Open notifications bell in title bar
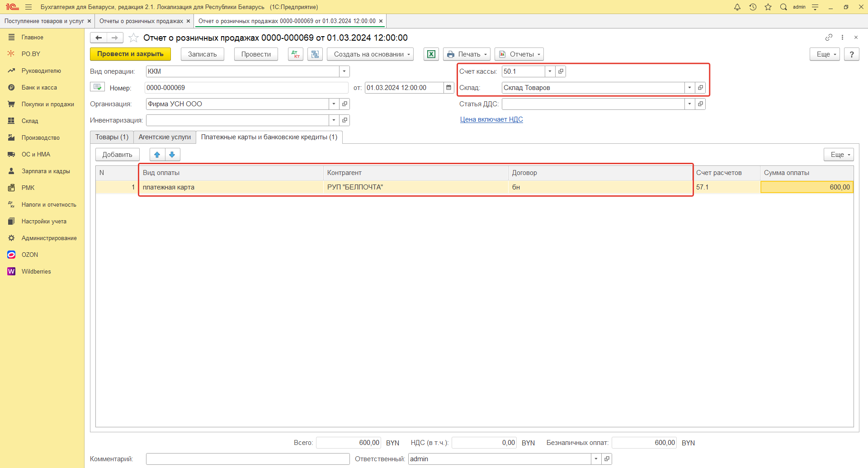868x468 pixels. tap(737, 7)
